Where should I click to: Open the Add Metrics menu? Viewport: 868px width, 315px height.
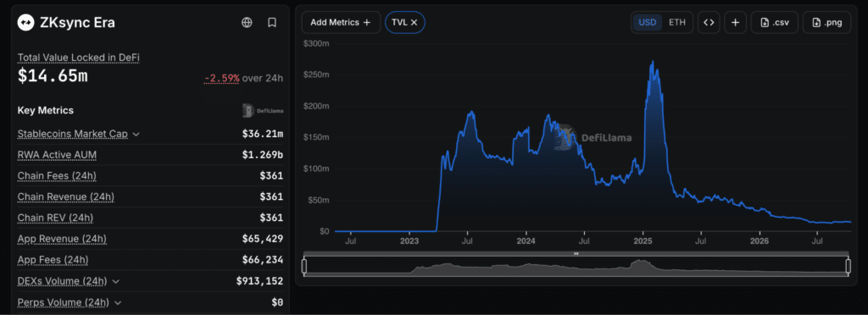(341, 23)
